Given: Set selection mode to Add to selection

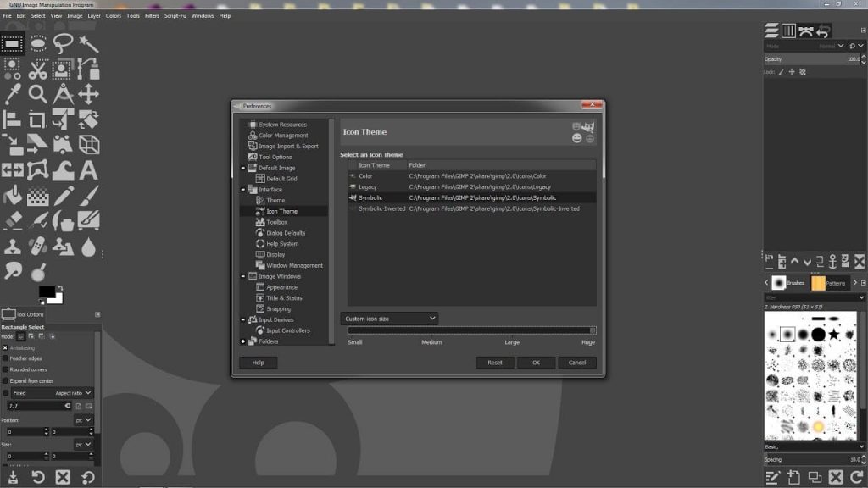Looking at the screenshot, I should point(31,336).
